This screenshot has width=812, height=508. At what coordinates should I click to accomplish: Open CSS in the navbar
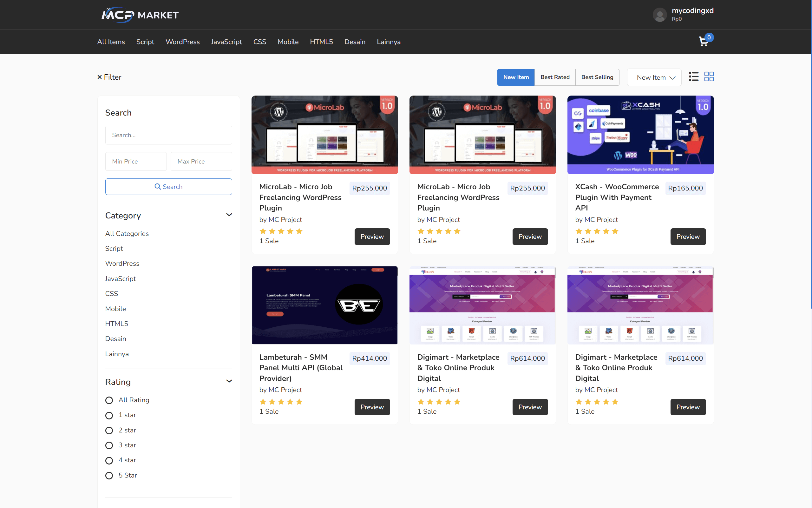260,42
